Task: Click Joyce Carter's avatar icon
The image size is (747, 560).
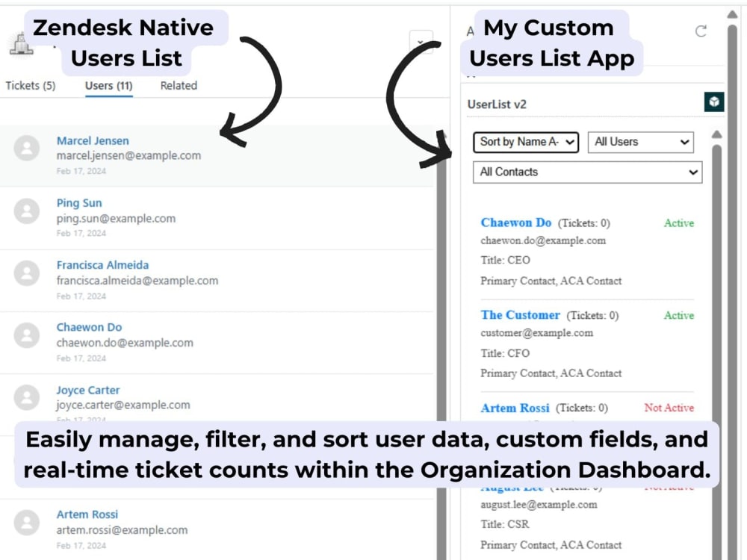Action: click(x=27, y=398)
